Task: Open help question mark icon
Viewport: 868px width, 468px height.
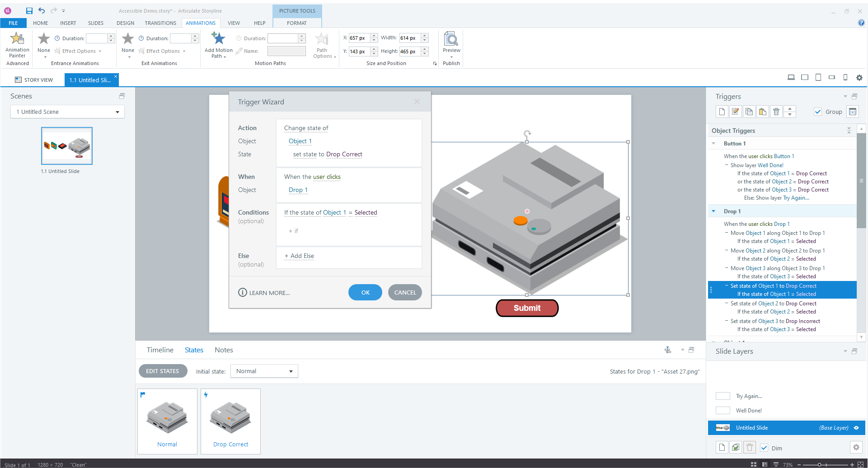Action: point(861,23)
